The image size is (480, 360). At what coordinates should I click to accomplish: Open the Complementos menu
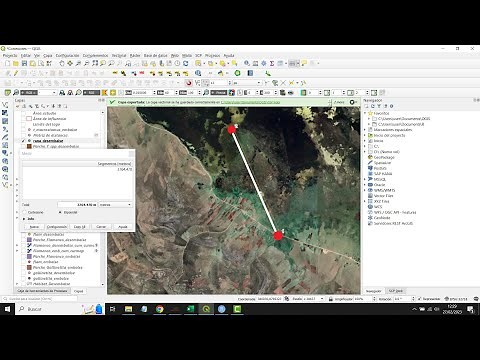(95, 56)
